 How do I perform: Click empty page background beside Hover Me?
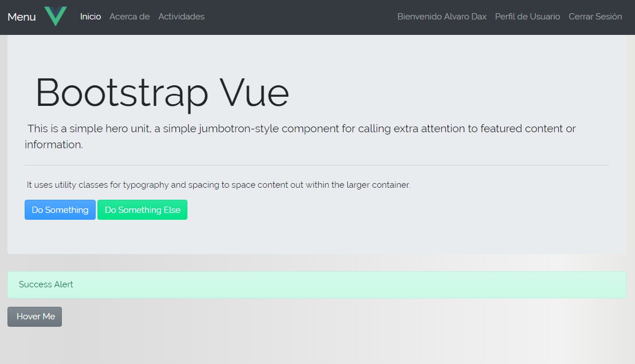click(x=287, y=332)
